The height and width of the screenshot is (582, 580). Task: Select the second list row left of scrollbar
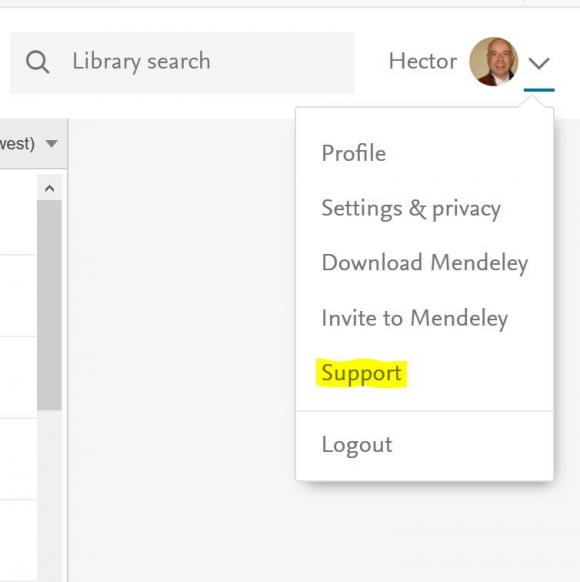tap(18, 296)
